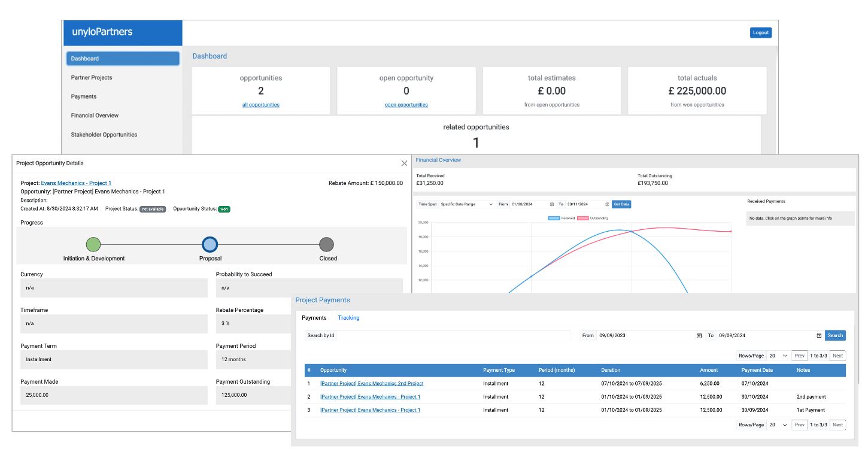This screenshot has width=868, height=455.
Task: Click the bottom Prev pagination button
Action: pos(800,425)
